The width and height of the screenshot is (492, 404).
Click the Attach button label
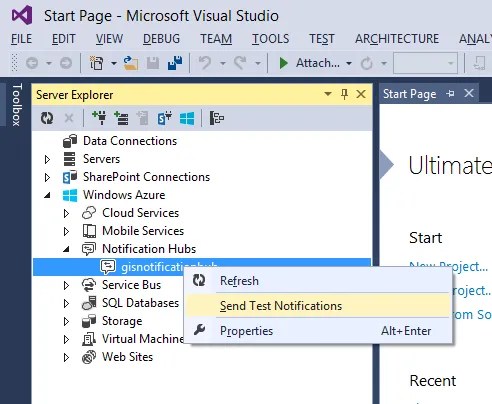pos(318,63)
